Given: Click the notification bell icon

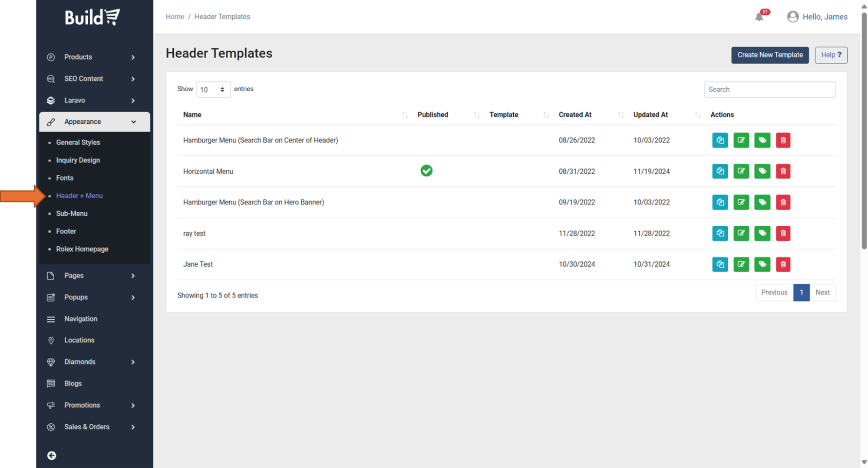Looking at the screenshot, I should (x=759, y=17).
